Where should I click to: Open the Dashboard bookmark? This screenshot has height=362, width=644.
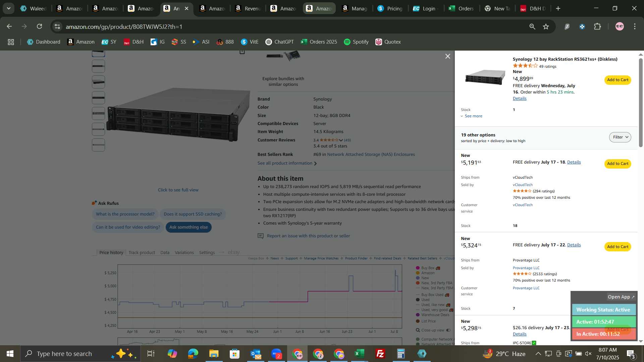click(44, 42)
